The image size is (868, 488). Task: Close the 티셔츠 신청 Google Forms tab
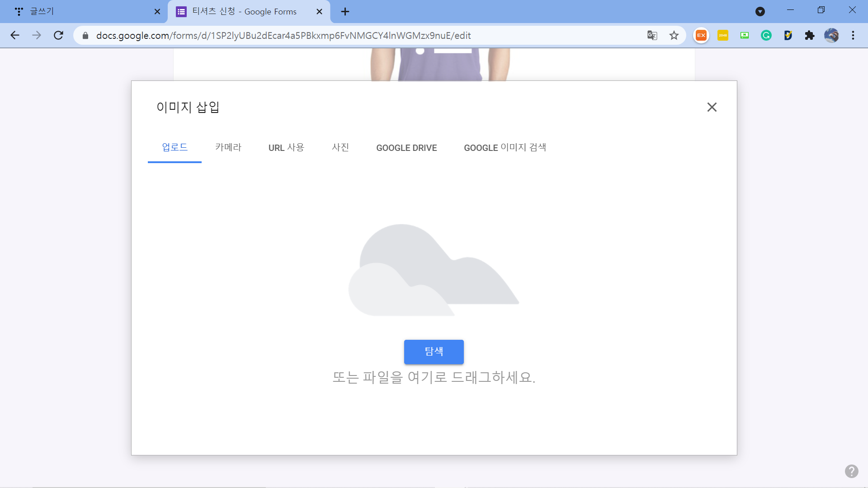pos(320,12)
